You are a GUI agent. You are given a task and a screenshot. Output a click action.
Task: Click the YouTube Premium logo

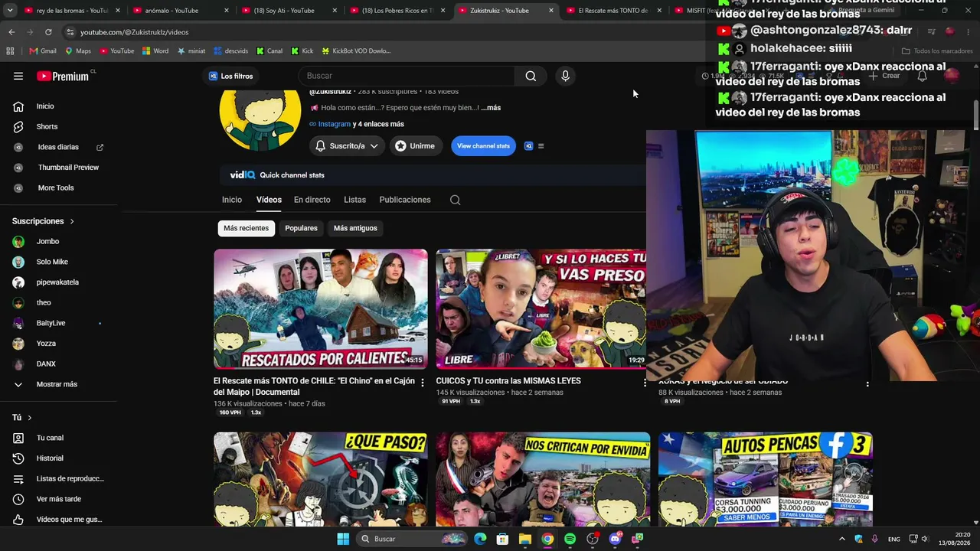(x=64, y=76)
